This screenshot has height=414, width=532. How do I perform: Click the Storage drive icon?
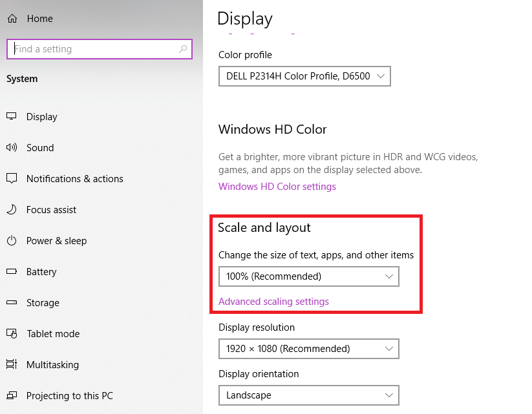pyautogui.click(x=12, y=302)
